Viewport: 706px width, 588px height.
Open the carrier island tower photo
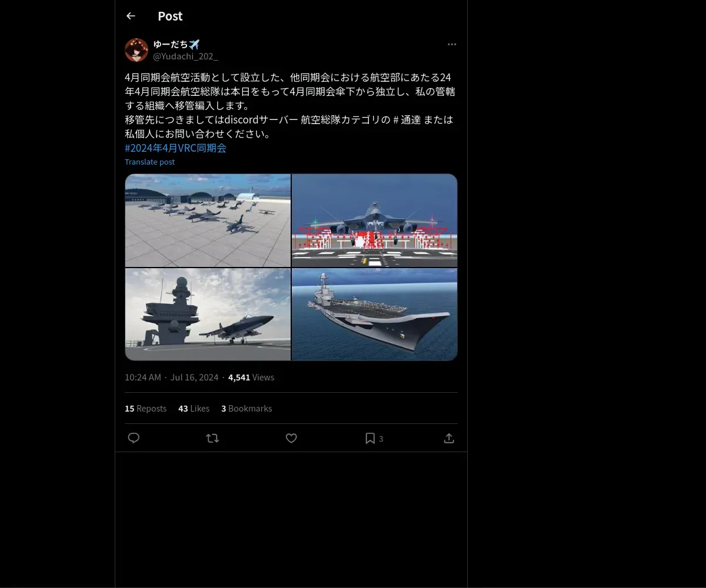point(208,315)
